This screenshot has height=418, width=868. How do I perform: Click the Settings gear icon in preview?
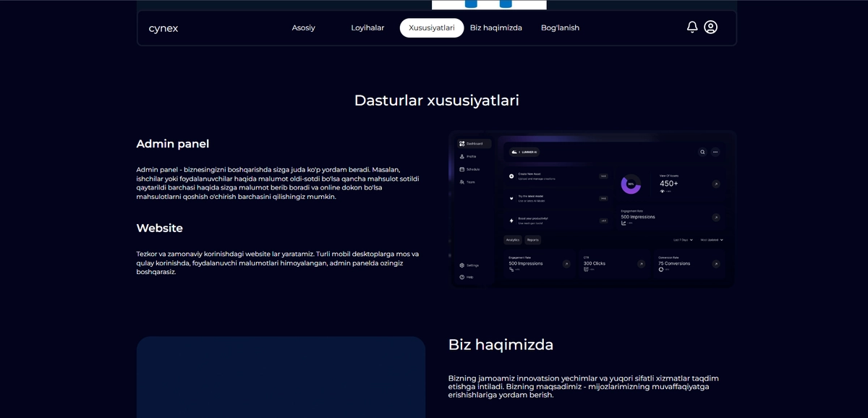pyautogui.click(x=461, y=265)
